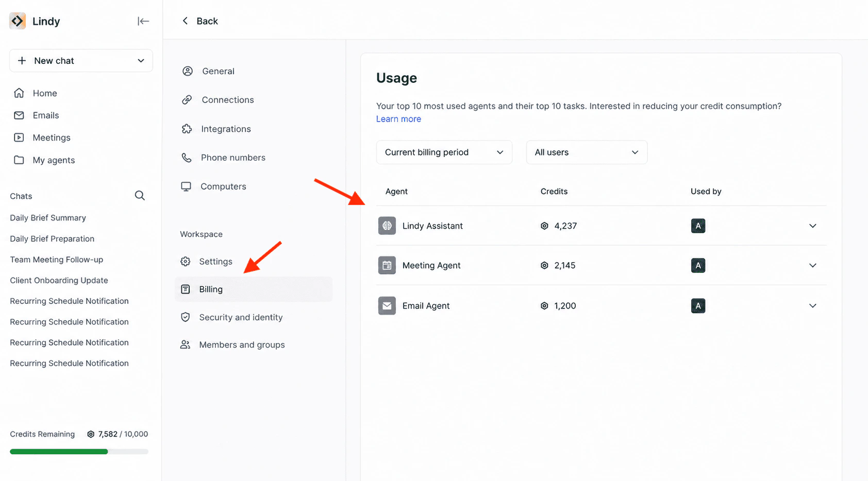Open Team Meeting Follow-up chat

point(57,260)
